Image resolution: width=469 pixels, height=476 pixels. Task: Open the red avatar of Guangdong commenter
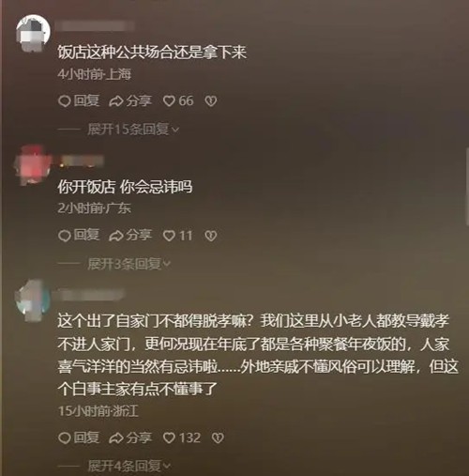point(33,164)
